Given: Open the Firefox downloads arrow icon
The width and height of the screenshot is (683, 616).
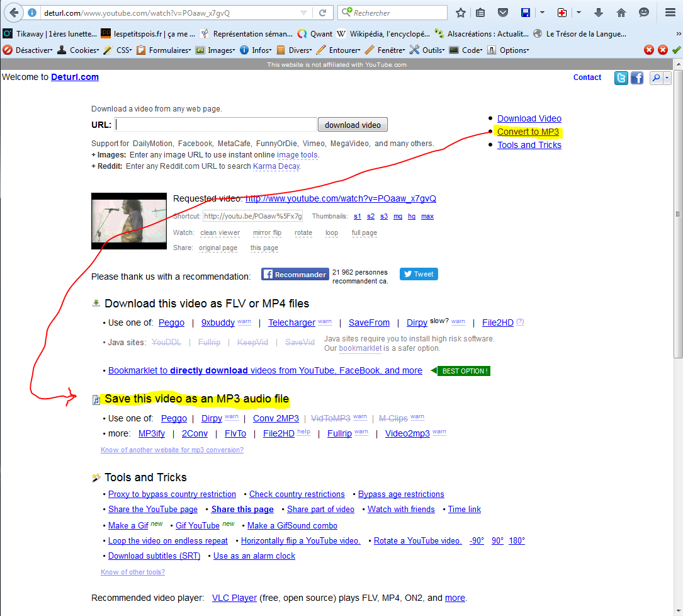Looking at the screenshot, I should 599,13.
